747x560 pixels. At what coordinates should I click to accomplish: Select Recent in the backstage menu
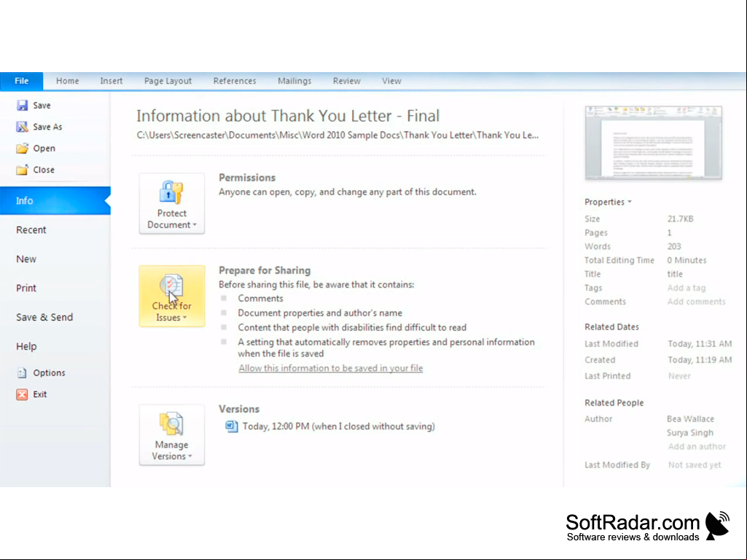click(31, 230)
